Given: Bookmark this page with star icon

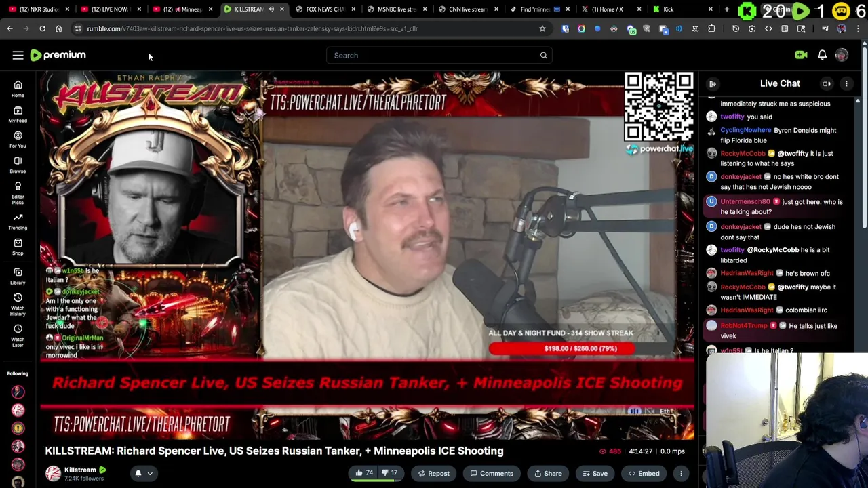Looking at the screenshot, I should (x=542, y=28).
